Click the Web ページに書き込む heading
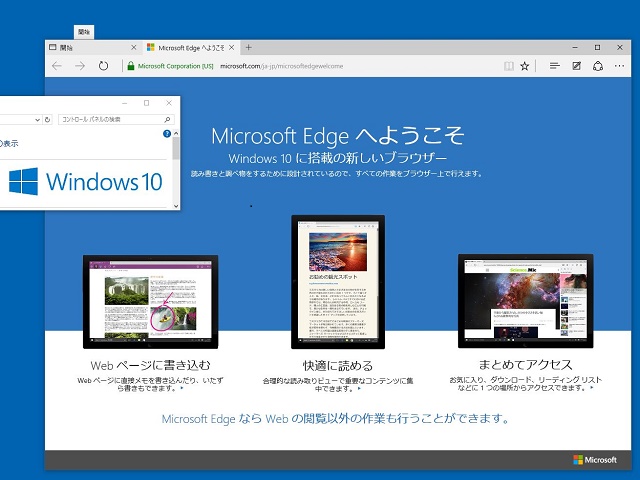 point(150,365)
